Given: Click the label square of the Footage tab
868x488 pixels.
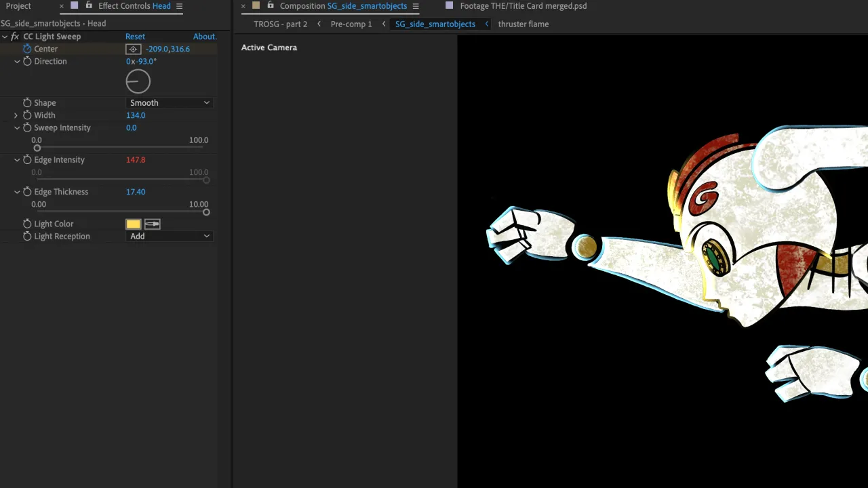Looking at the screenshot, I should [449, 5].
